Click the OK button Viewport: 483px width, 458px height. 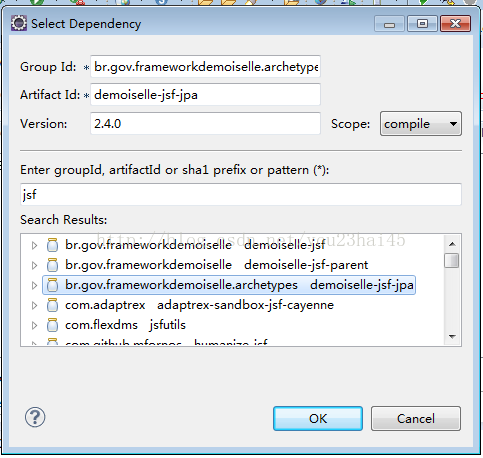click(318, 418)
